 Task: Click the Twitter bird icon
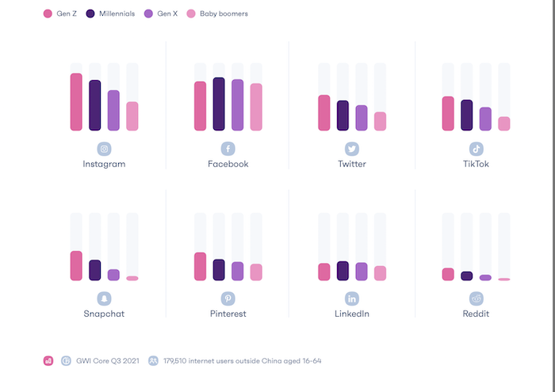pyautogui.click(x=352, y=149)
